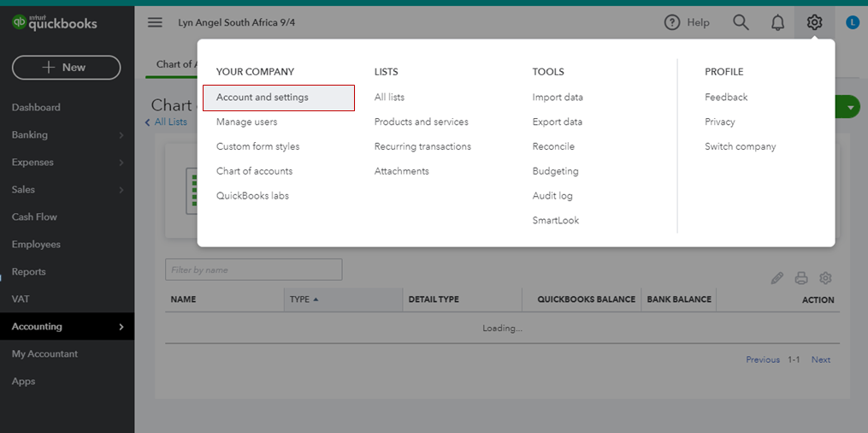868x433 pixels.
Task: Open VAT in sidebar
Action: click(21, 299)
